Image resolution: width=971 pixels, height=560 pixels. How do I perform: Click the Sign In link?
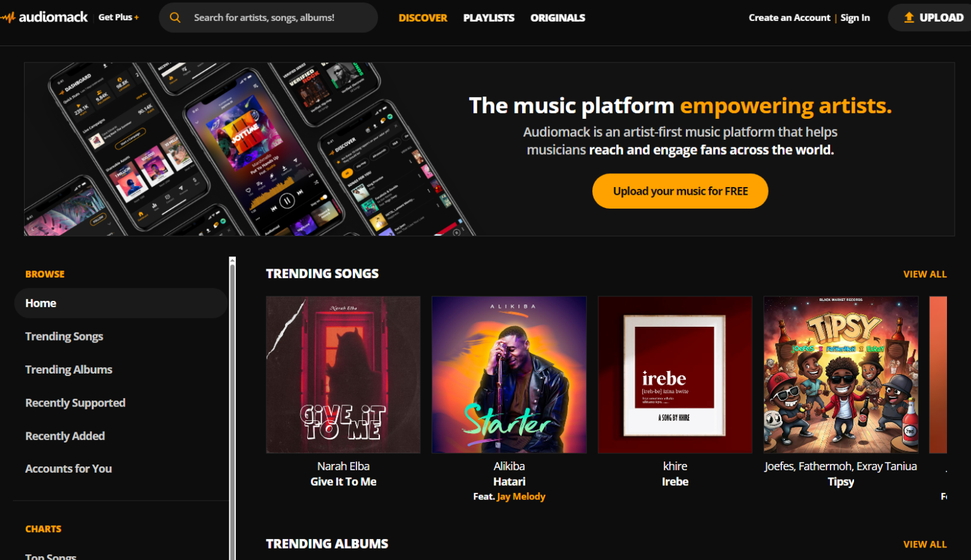click(855, 18)
